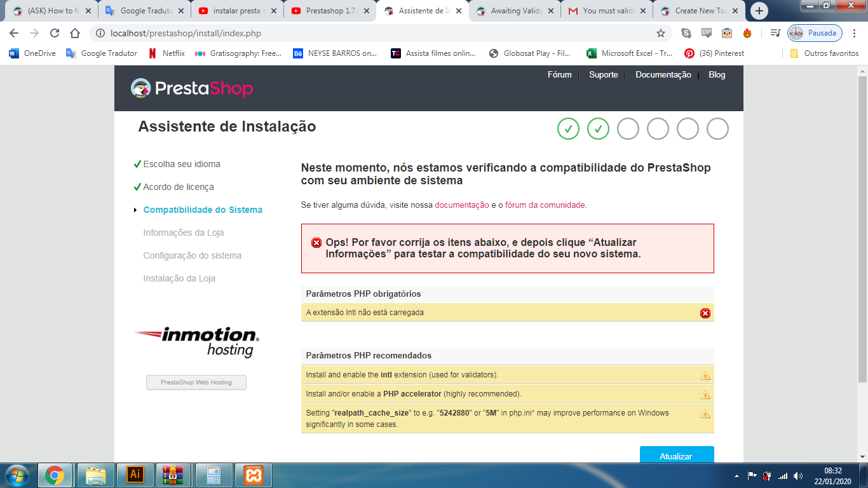Bookmark this page with the star icon

coord(661,33)
